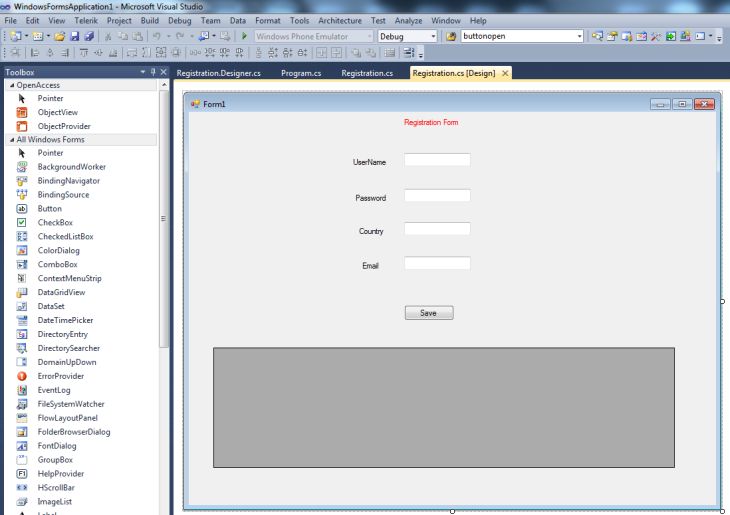This screenshot has height=515, width=730.
Task: Close the Toolbox panel
Action: point(163,72)
